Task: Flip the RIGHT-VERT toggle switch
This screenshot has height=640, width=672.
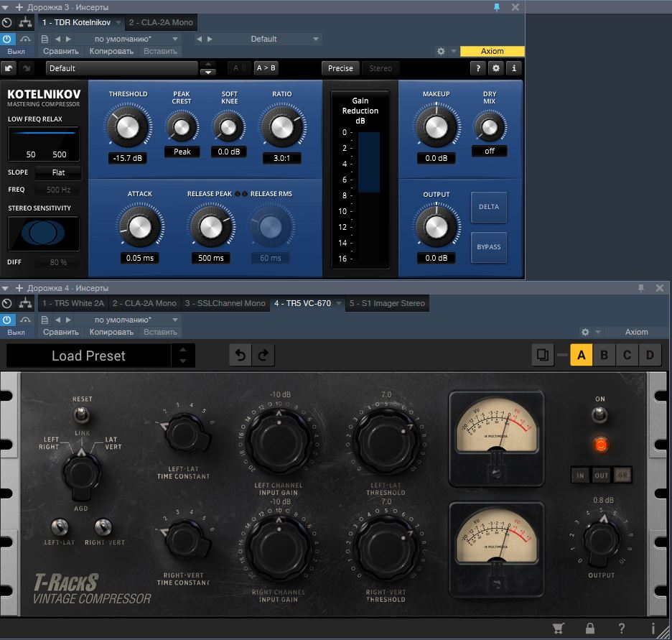Action: click(x=103, y=527)
